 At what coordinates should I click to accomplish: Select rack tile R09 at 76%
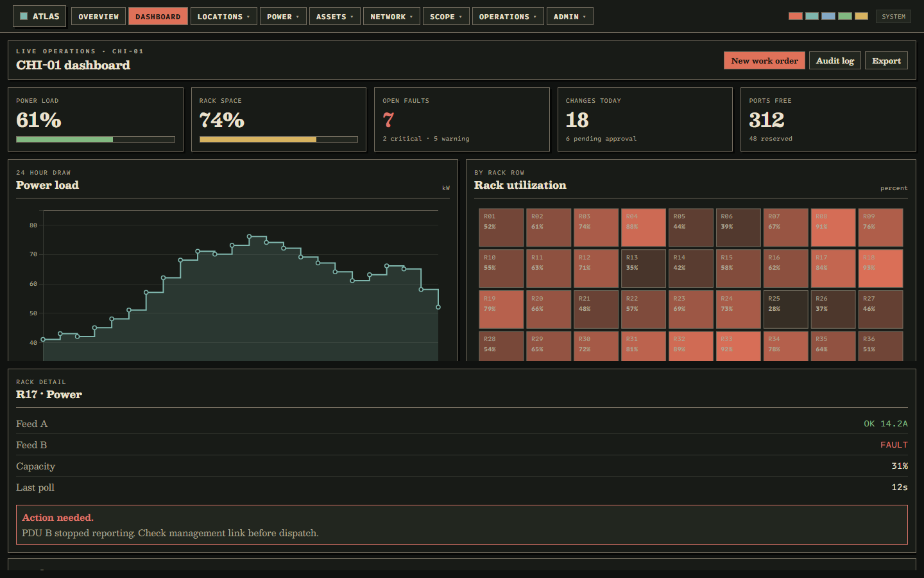point(881,227)
